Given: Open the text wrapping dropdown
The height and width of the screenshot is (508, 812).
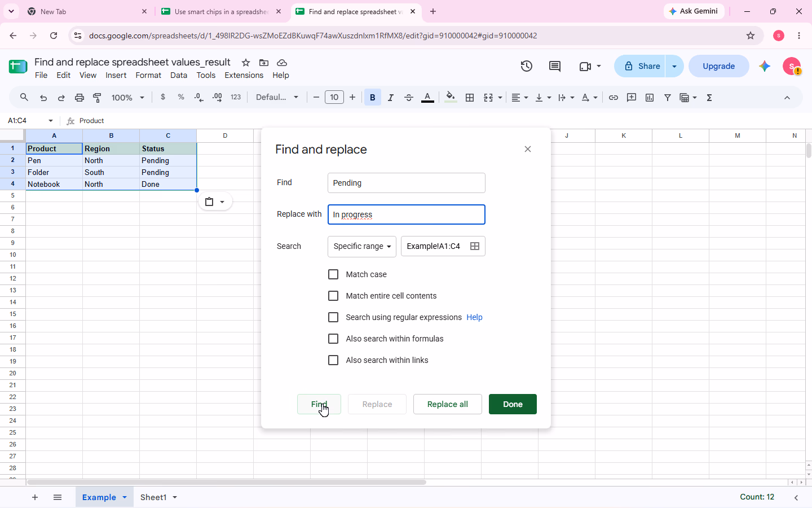Looking at the screenshot, I should tap(566, 98).
